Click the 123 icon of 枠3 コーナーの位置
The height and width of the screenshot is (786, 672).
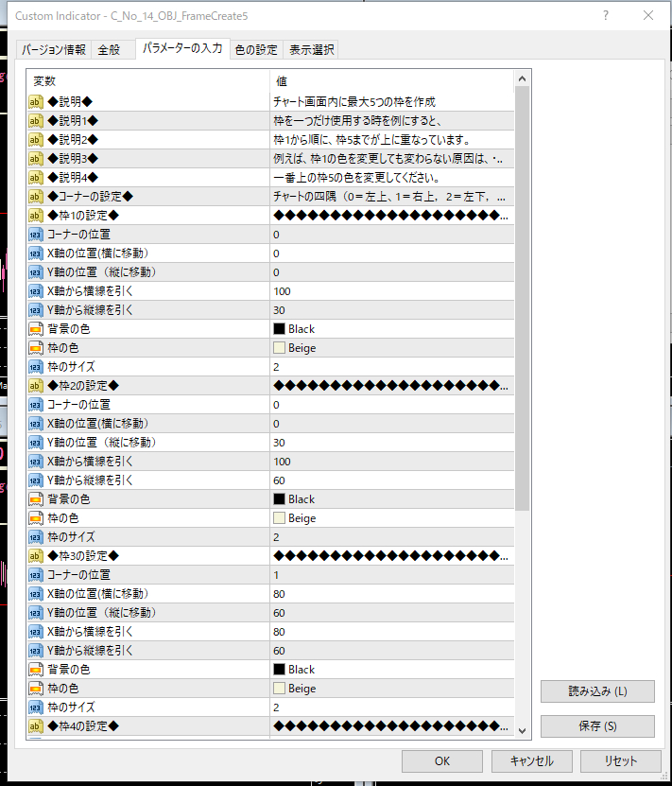(36, 575)
